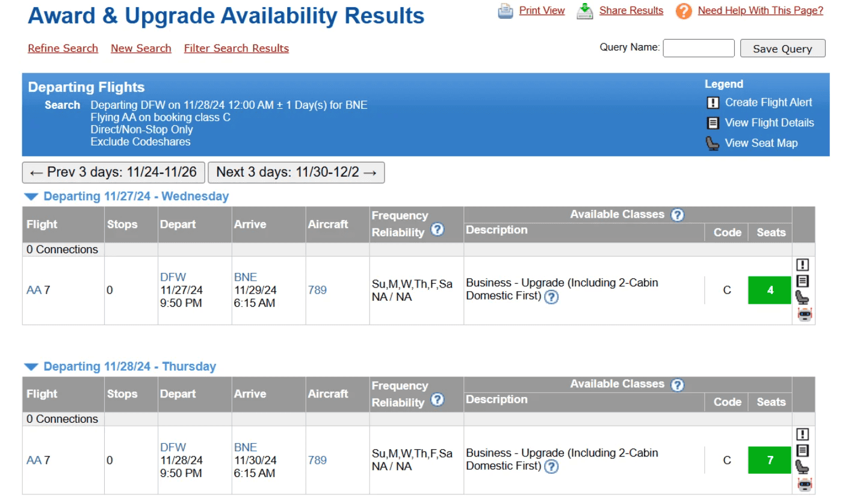Open help for Business Upgrade class description
851x504 pixels.
(x=551, y=297)
